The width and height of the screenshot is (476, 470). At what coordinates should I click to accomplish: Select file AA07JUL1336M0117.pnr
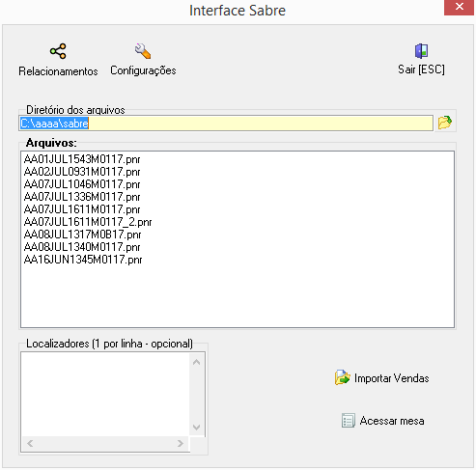tap(82, 197)
